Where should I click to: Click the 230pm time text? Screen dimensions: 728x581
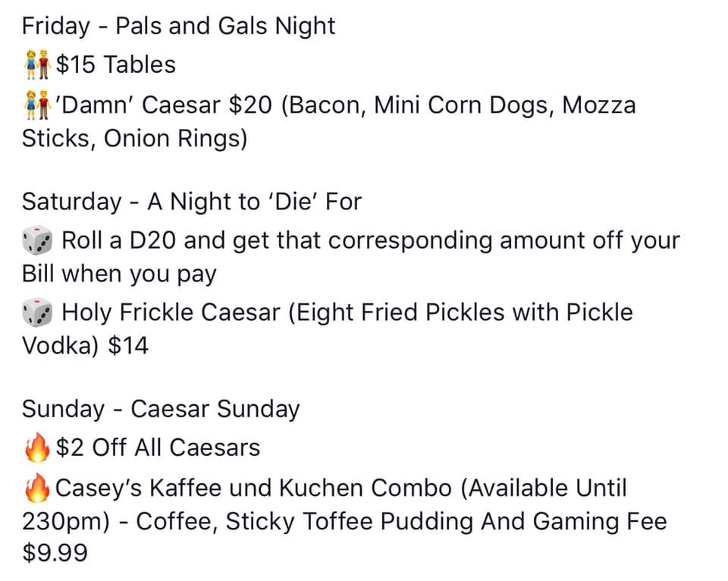pos(62,523)
